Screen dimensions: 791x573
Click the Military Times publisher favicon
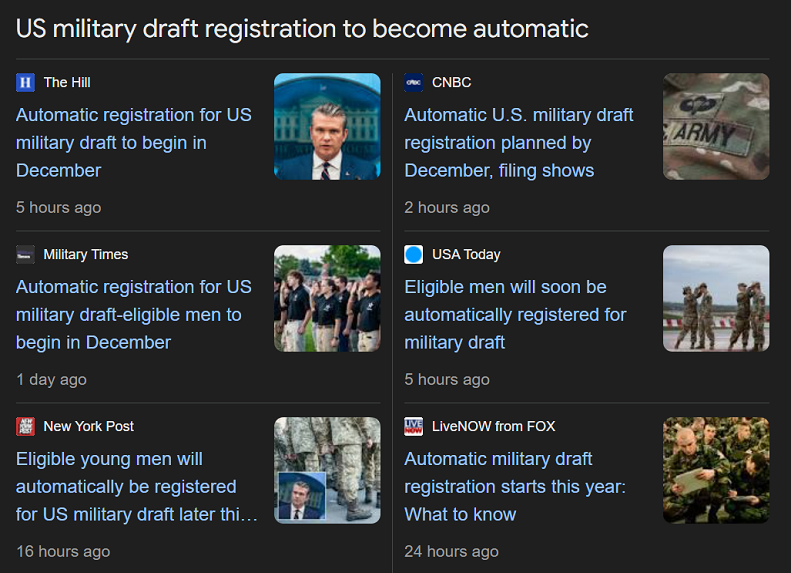click(25, 254)
